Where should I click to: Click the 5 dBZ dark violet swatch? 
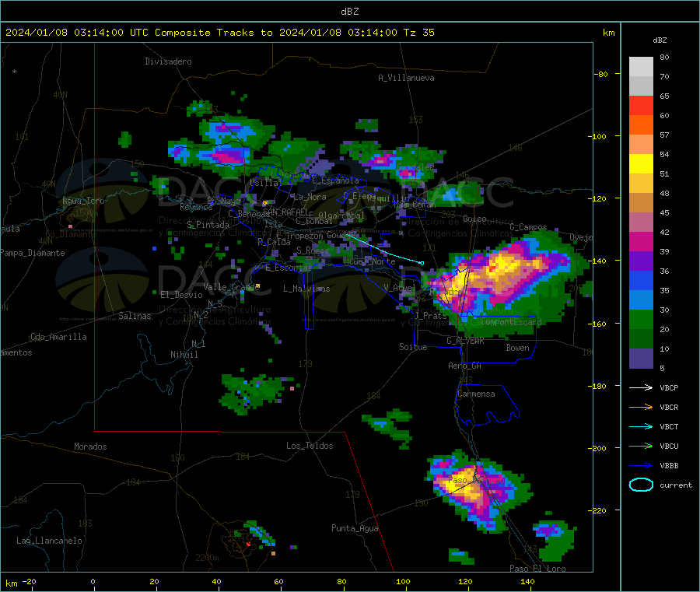pyautogui.click(x=641, y=359)
